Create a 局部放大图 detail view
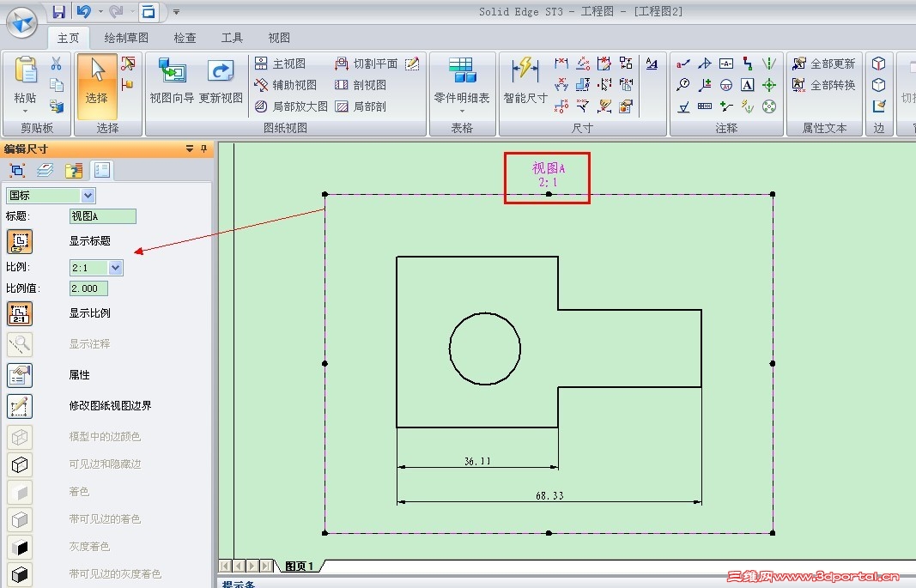Image resolution: width=916 pixels, height=588 pixels. point(292,106)
